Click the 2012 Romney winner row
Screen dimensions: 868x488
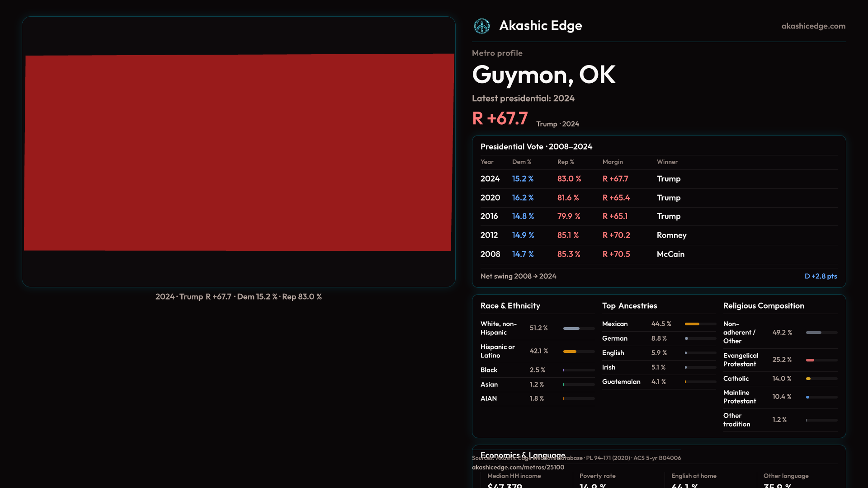(658, 235)
